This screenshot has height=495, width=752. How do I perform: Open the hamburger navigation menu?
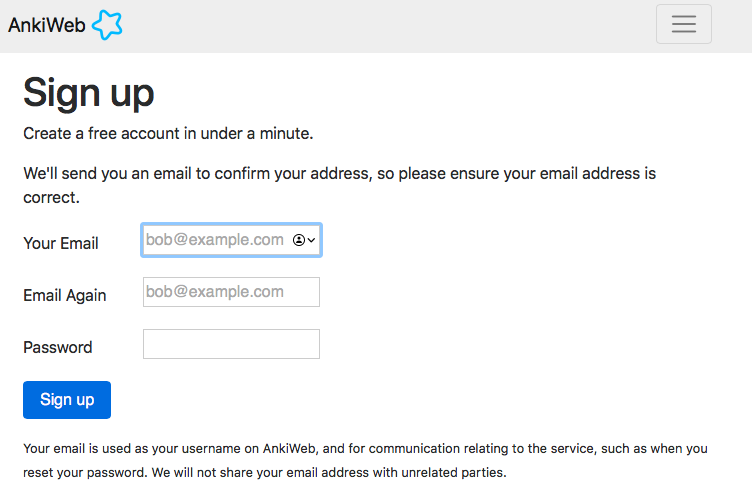click(683, 24)
